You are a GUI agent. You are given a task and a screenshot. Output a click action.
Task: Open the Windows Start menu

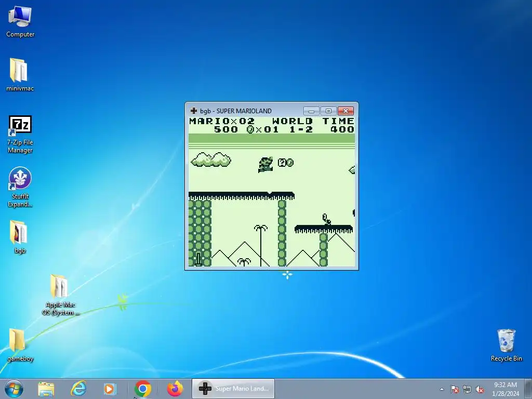[14, 389]
